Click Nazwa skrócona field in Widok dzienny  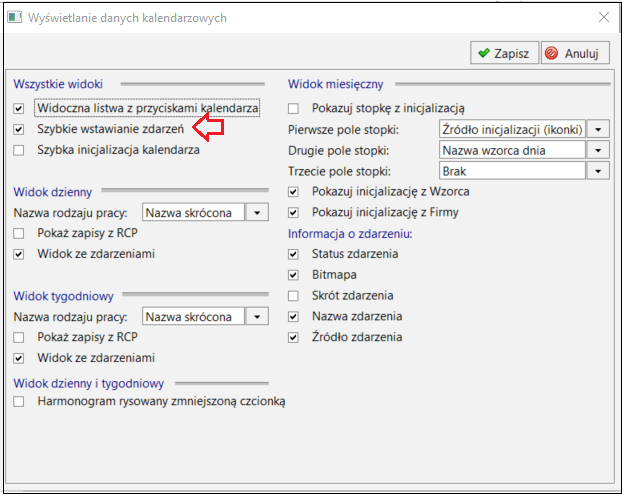(x=193, y=212)
